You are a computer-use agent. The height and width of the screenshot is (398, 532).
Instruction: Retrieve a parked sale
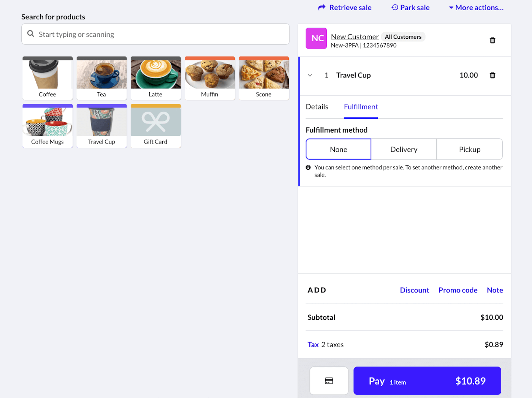tap(345, 8)
